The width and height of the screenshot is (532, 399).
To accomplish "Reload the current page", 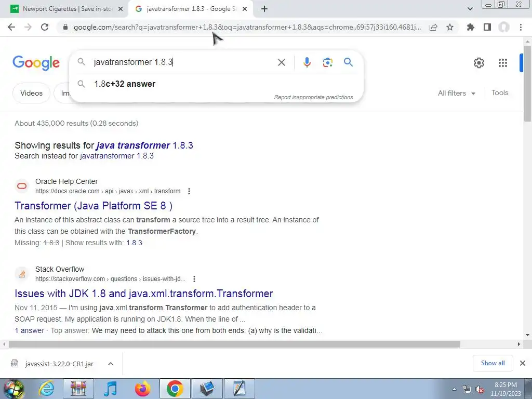I will [x=45, y=27].
